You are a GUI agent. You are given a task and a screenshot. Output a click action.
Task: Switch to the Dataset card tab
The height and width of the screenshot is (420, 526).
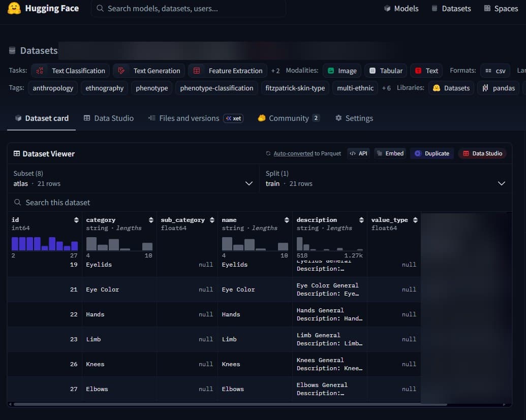[x=42, y=118]
